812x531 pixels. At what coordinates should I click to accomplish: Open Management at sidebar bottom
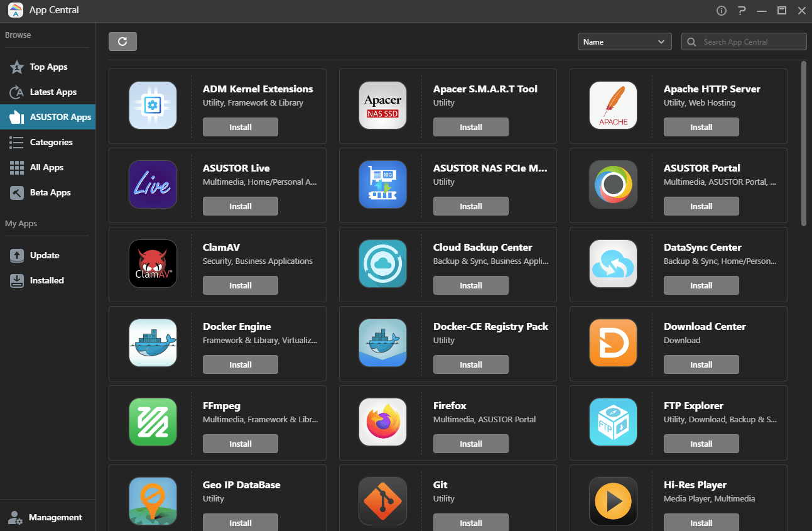coord(48,517)
